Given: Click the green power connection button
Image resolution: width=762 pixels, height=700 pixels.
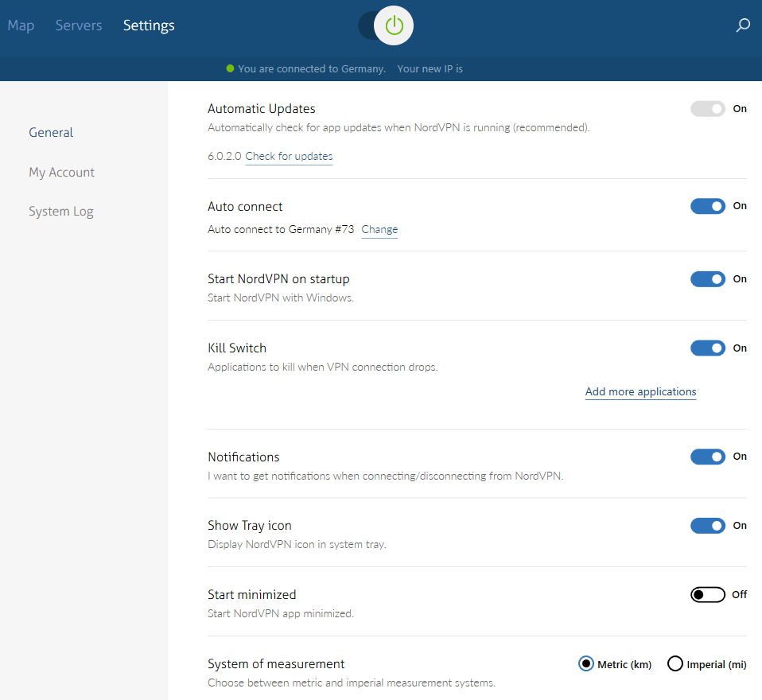Looking at the screenshot, I should click(x=394, y=25).
